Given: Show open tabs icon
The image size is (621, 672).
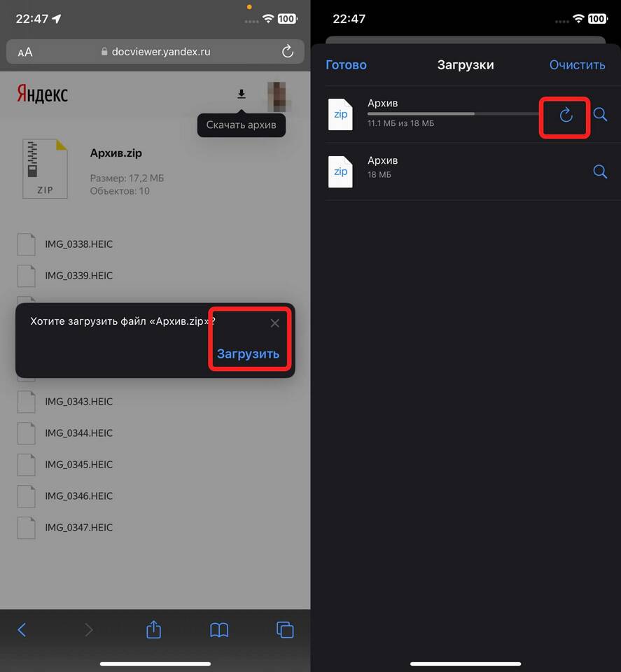Looking at the screenshot, I should coord(285,629).
